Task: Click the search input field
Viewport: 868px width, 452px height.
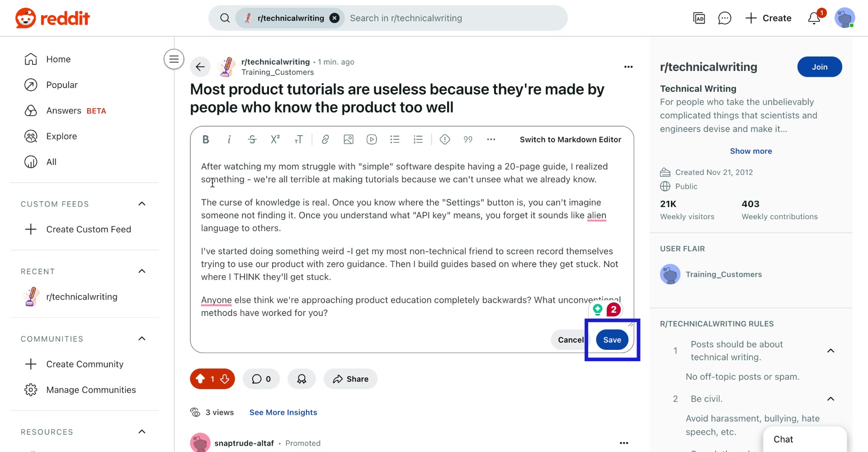Action: pos(452,18)
